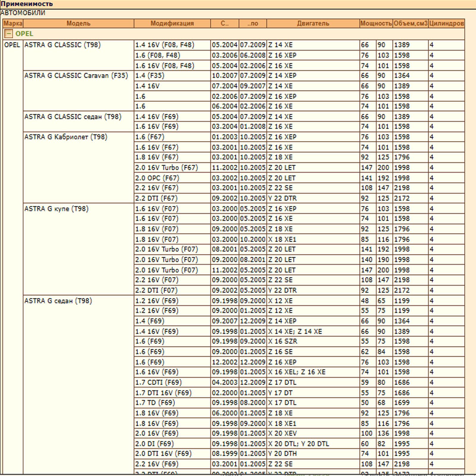Click the Мощность column header
The width and height of the screenshot is (476, 476).
pos(376,23)
